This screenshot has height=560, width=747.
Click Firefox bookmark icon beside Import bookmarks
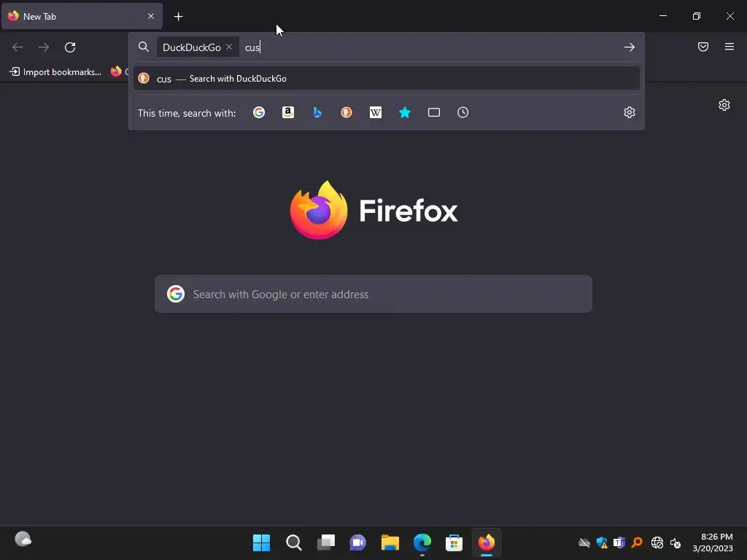pyautogui.click(x=116, y=71)
